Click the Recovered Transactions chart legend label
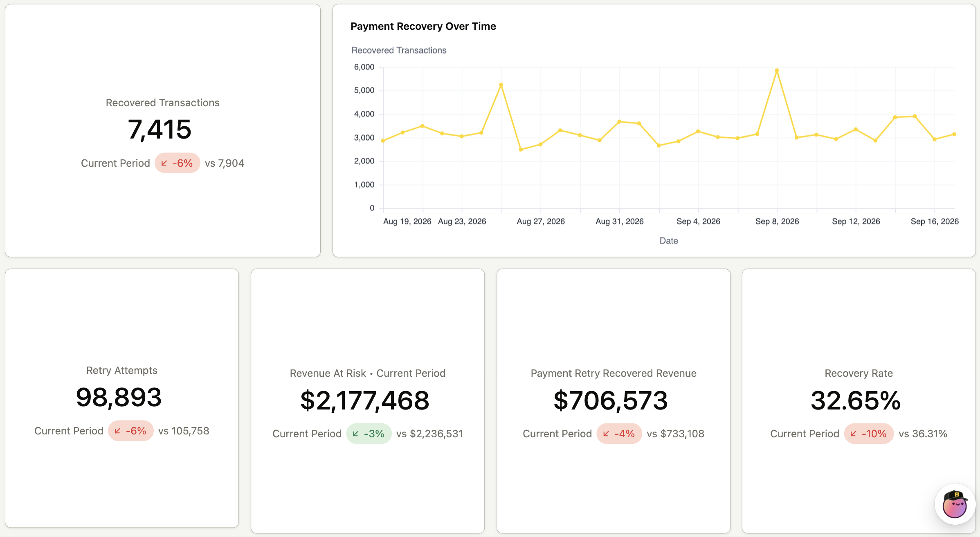This screenshot has width=980, height=537. [x=399, y=50]
